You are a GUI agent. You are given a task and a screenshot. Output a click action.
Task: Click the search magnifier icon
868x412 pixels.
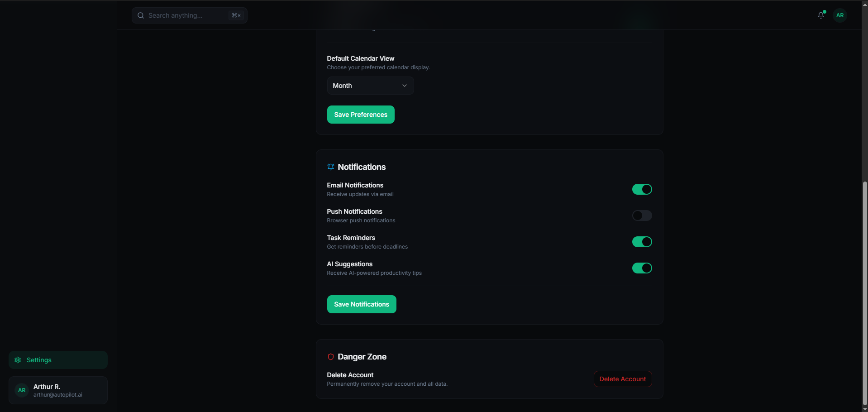pyautogui.click(x=141, y=15)
